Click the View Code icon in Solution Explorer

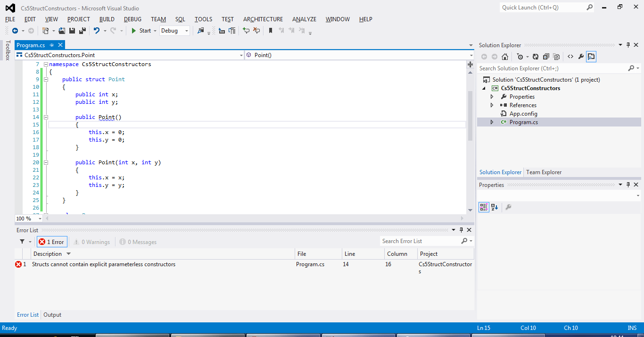[570, 57]
